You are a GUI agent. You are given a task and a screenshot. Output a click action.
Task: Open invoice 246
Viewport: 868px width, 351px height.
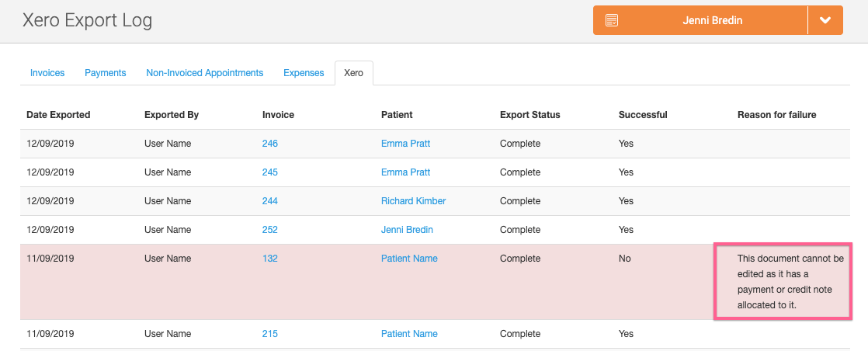click(270, 144)
